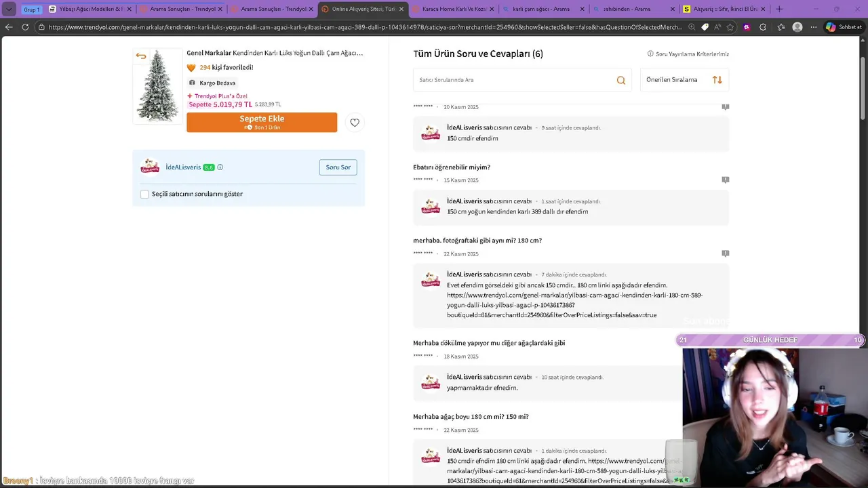Click the question 'Ebatını öğrenebilir miyim?'
868x488 pixels.
tap(452, 167)
